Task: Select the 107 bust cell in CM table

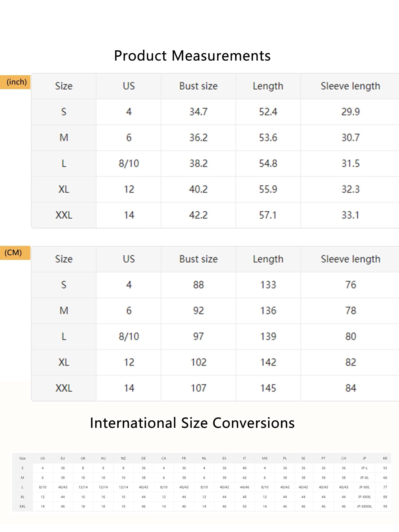Action: [x=198, y=388]
